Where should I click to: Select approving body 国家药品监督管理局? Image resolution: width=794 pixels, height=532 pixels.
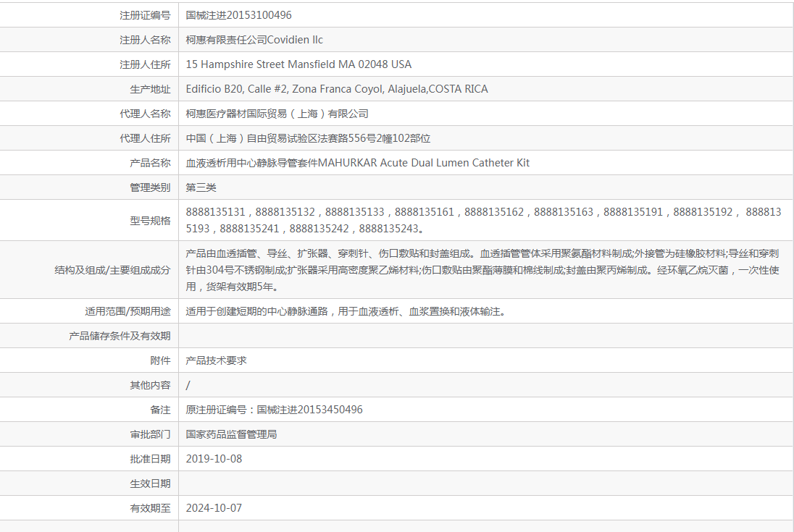coord(231,434)
